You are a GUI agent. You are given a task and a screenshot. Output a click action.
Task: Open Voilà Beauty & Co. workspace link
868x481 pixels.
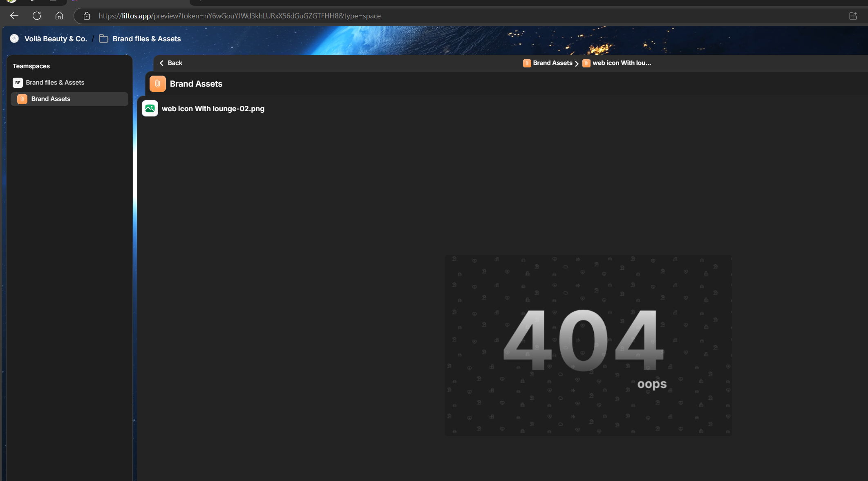56,39
